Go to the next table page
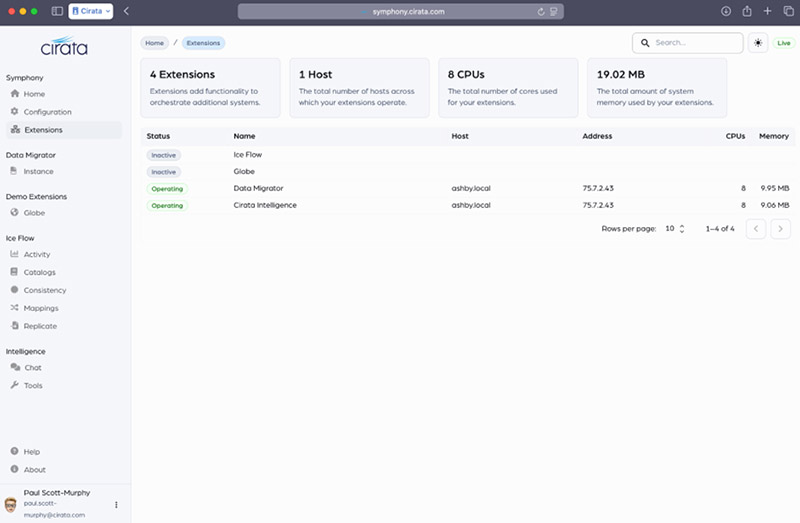 (x=780, y=229)
